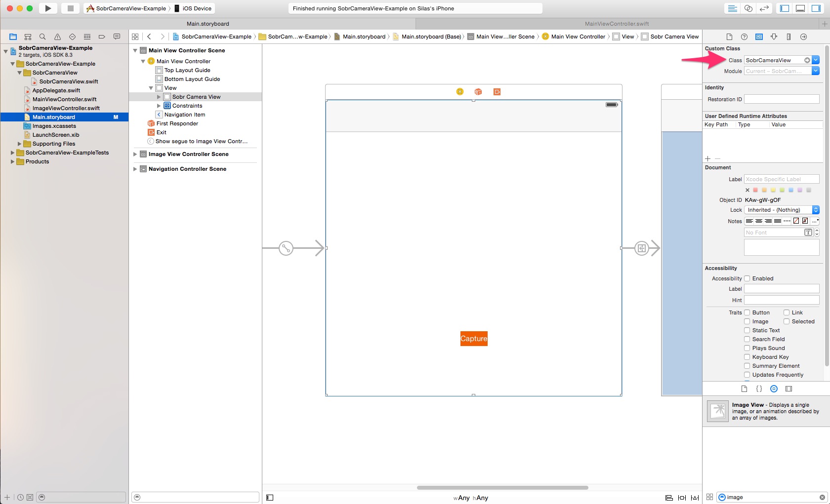Open the Debug navigator
830x504 pixels.
[x=87, y=37]
